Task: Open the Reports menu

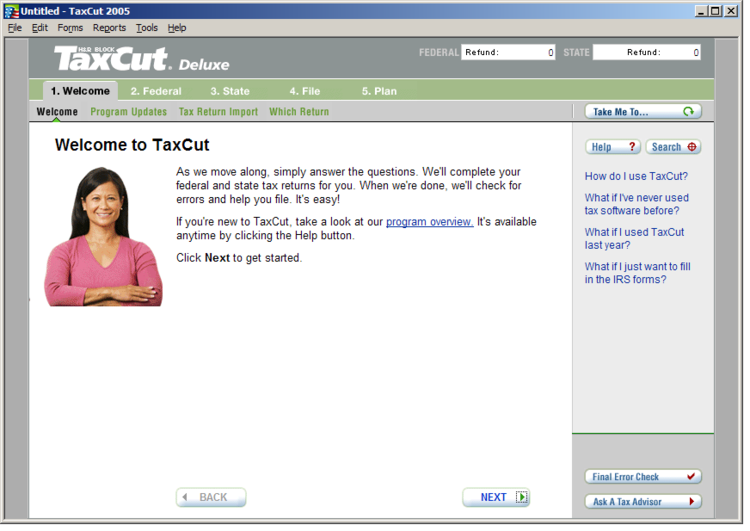Action: 110,28
